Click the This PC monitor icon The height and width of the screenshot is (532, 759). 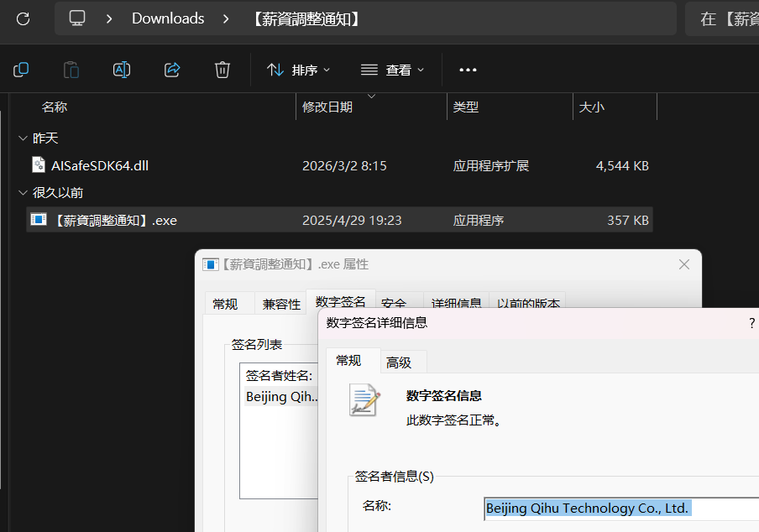point(77,18)
